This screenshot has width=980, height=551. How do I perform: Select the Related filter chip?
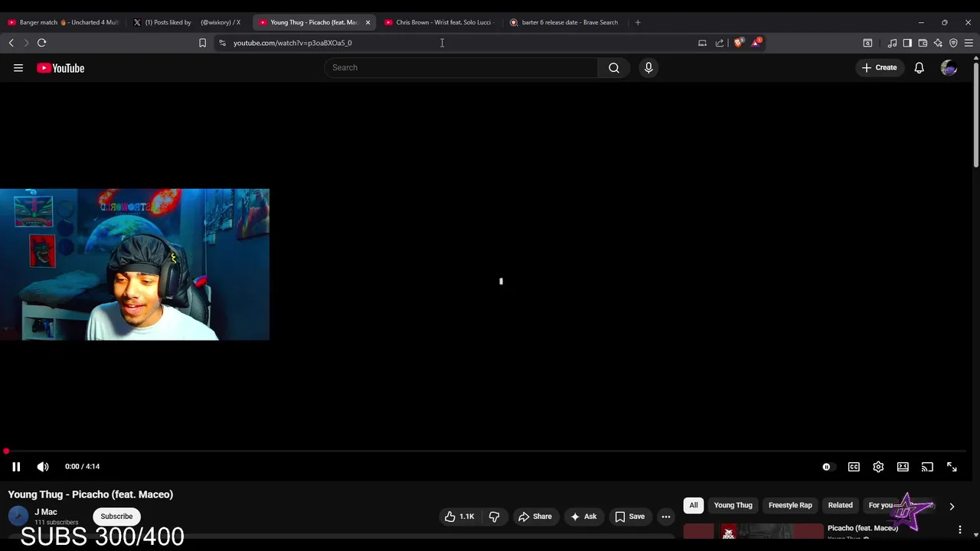(x=840, y=505)
